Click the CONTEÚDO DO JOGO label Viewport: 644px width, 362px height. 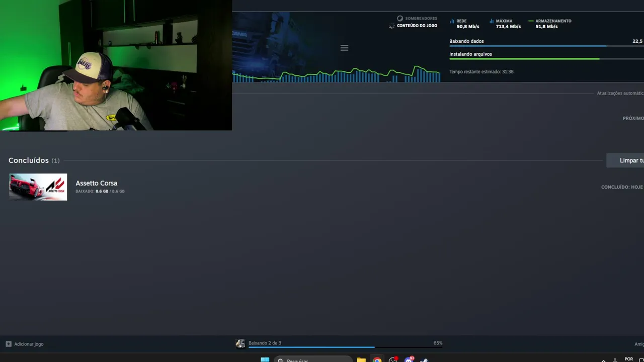pos(417,26)
